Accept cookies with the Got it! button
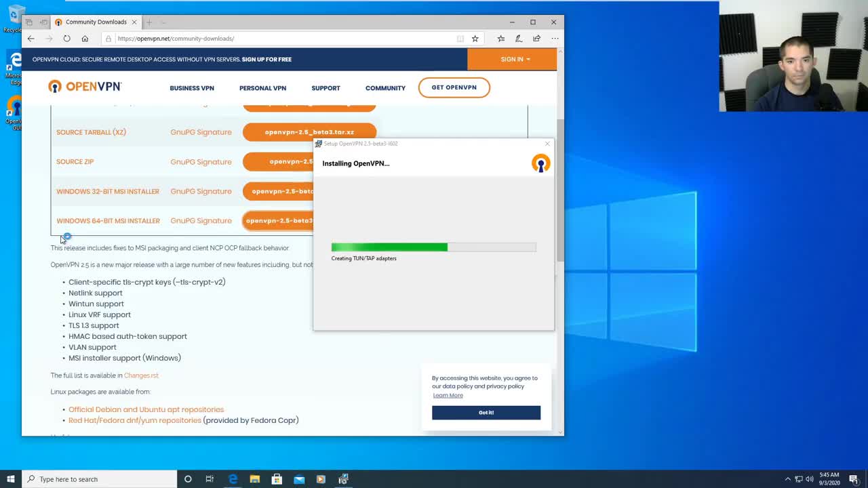Viewport: 868px width, 488px height. point(486,413)
